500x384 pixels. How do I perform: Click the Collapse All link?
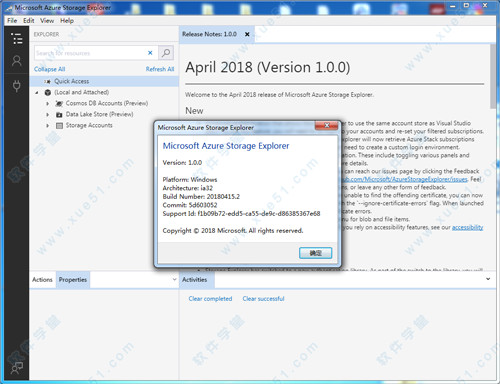pyautogui.click(x=49, y=69)
